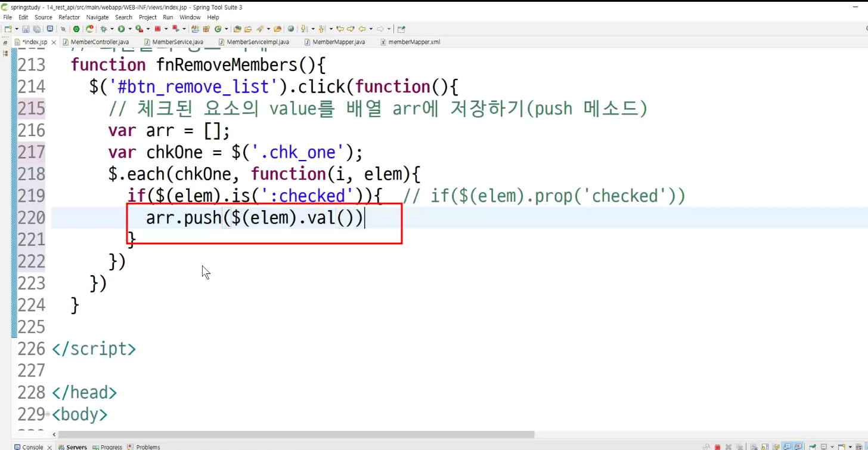This screenshot has height=450, width=868.
Task: Close the Console view tab
Action: coord(49,447)
